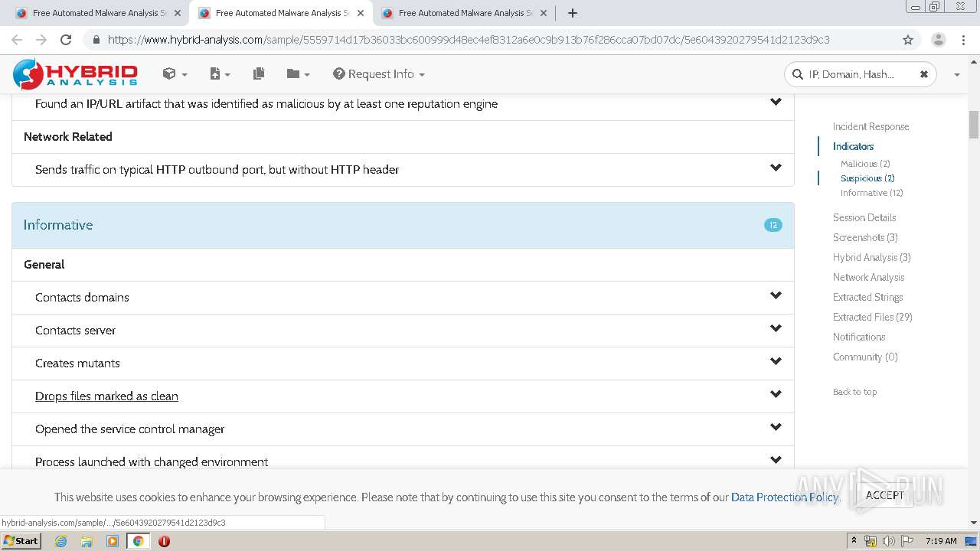Click the file collections copy icon

click(259, 74)
